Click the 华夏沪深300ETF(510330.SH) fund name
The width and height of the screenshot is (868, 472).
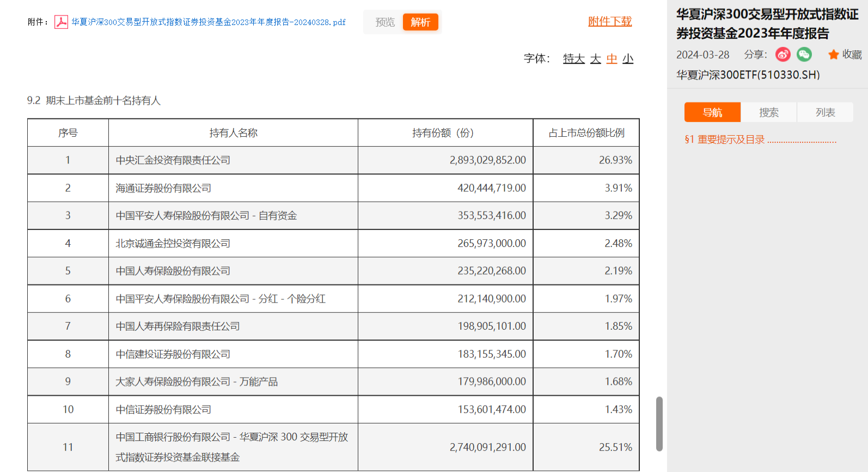pos(748,75)
